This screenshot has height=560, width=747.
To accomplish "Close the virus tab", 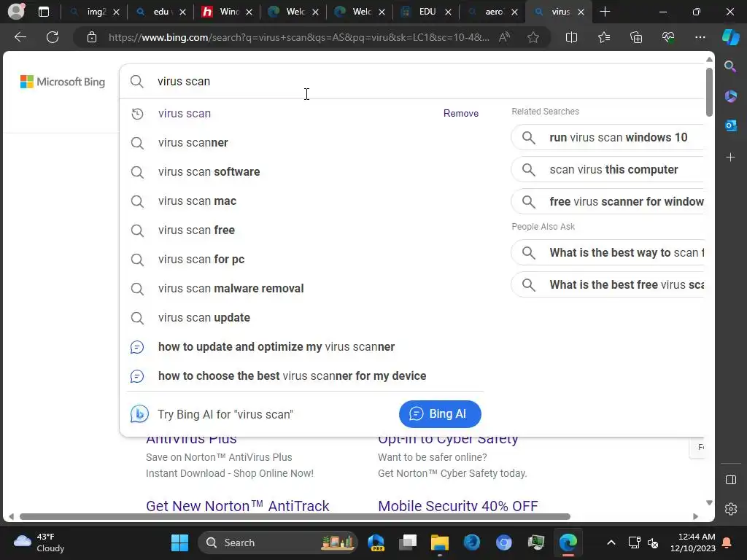I will (581, 12).
